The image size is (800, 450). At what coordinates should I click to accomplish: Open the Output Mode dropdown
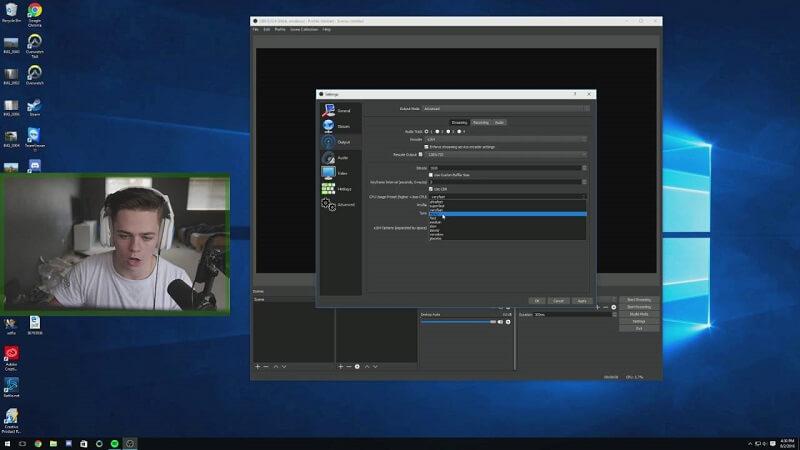(505, 109)
